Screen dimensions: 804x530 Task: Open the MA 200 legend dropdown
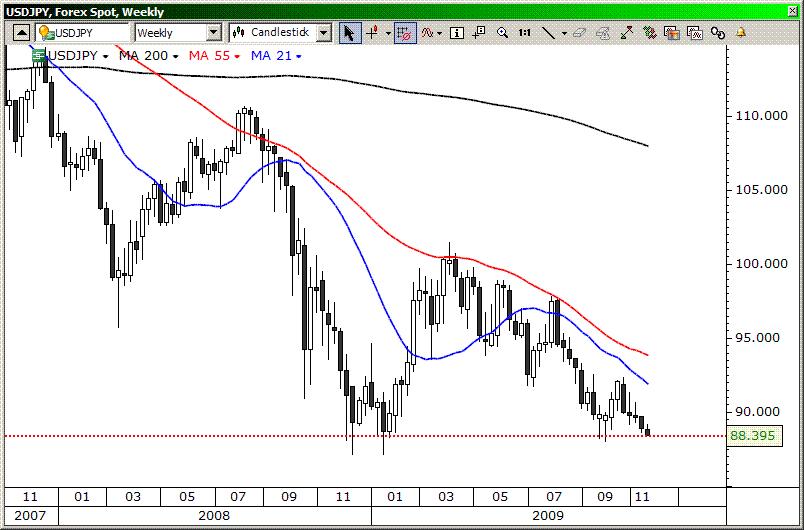[x=175, y=56]
